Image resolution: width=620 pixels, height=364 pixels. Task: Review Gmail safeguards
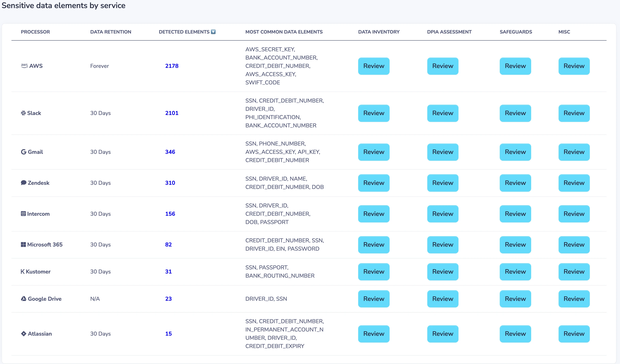(515, 152)
